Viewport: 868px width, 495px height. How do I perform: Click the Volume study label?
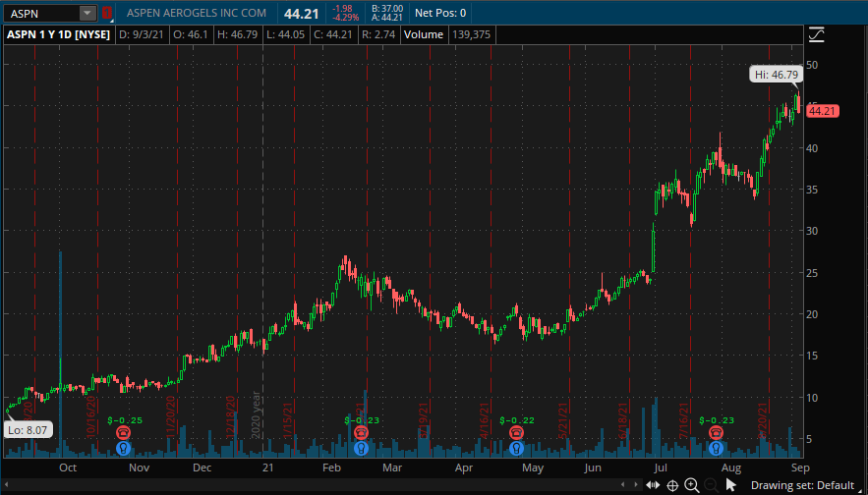424,34
